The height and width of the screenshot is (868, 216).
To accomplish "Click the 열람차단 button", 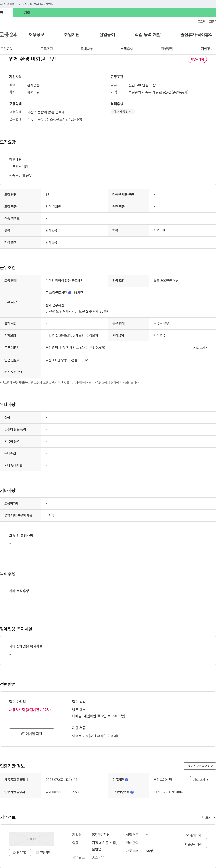I will click(43, 852).
